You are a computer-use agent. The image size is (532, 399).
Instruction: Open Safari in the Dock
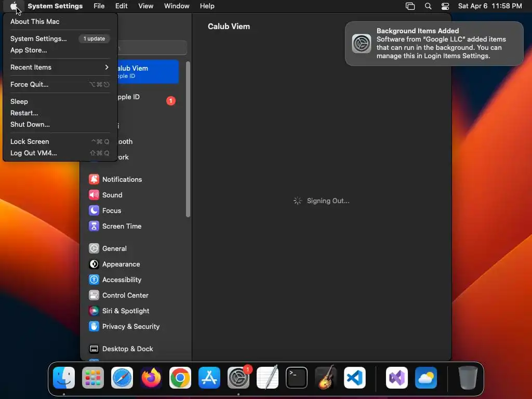coord(122,378)
